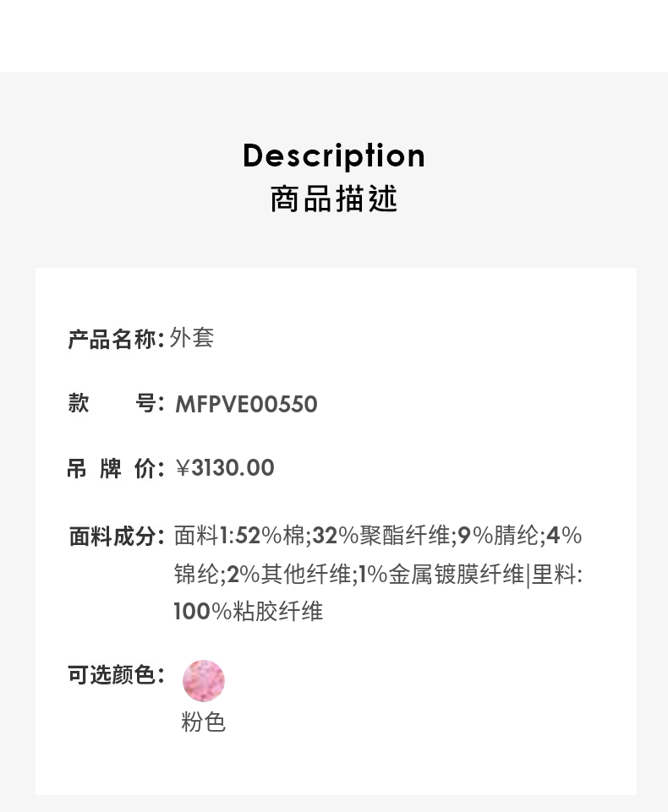Select the pink color swatch

pyautogui.click(x=204, y=681)
